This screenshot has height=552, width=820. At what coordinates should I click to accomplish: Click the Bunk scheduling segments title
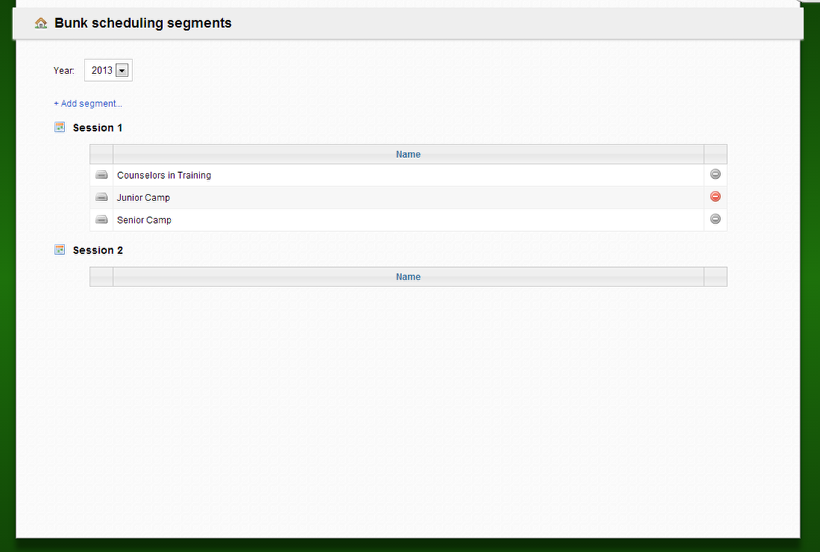(x=143, y=23)
